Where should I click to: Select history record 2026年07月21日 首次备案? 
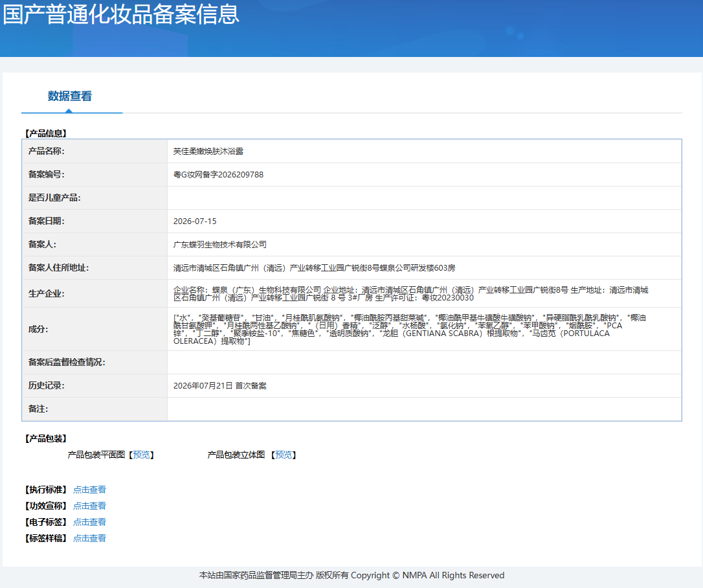[219, 386]
